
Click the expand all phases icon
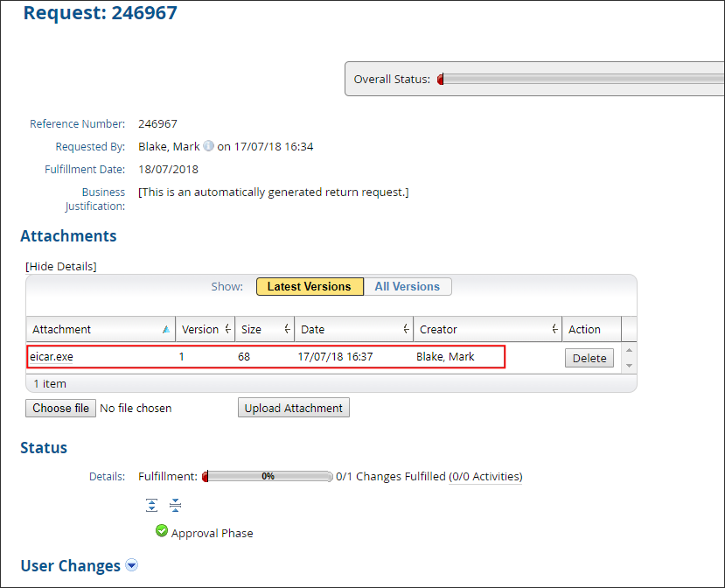click(151, 505)
